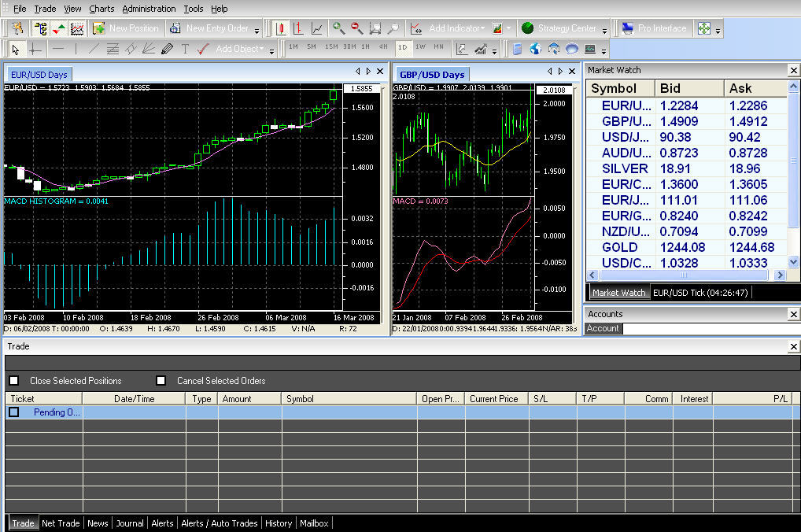
Task: Select the checkbox next to the pending order
Action: pyautogui.click(x=13, y=412)
